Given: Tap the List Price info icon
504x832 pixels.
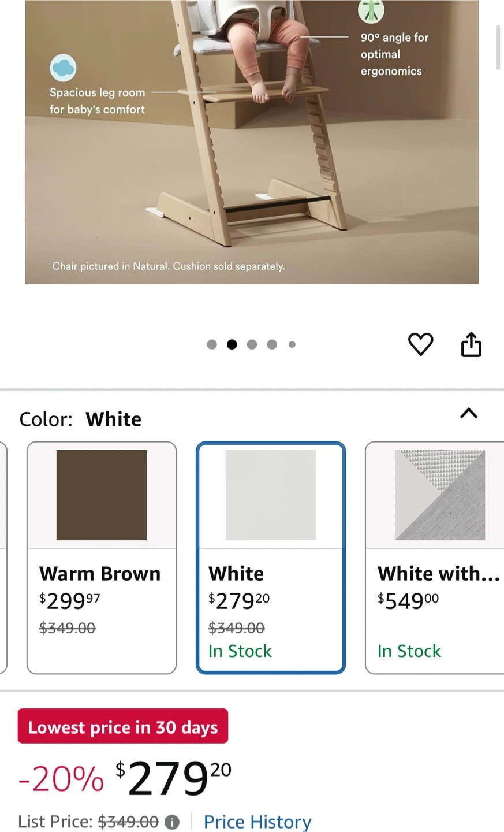Looking at the screenshot, I should click(171, 822).
